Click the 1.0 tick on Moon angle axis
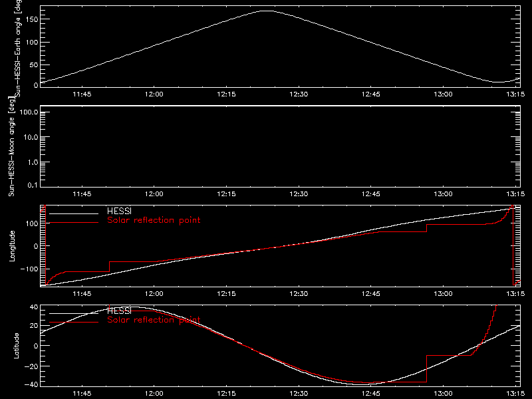This screenshot has height=399, width=532. click(33, 162)
